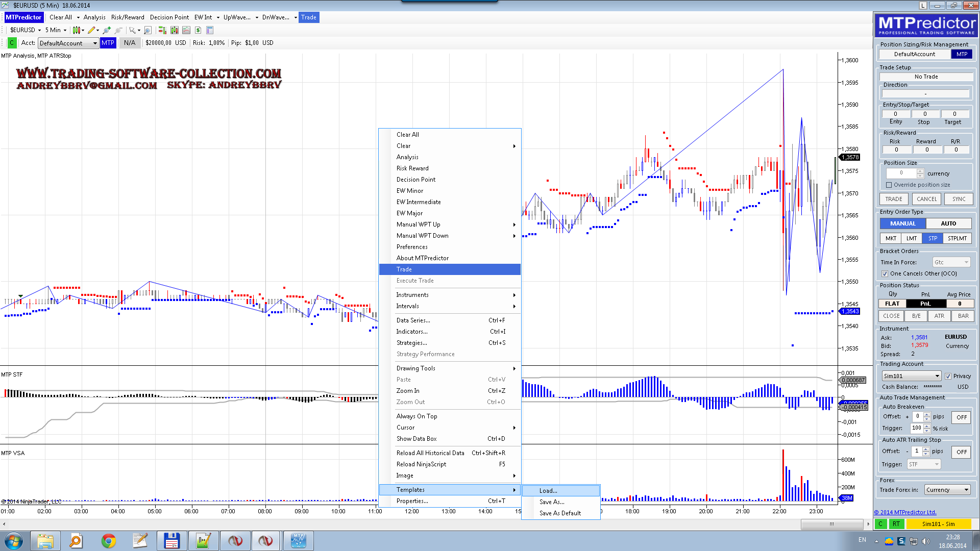Open the chart trader icon
The image size is (980, 551).
162,30
